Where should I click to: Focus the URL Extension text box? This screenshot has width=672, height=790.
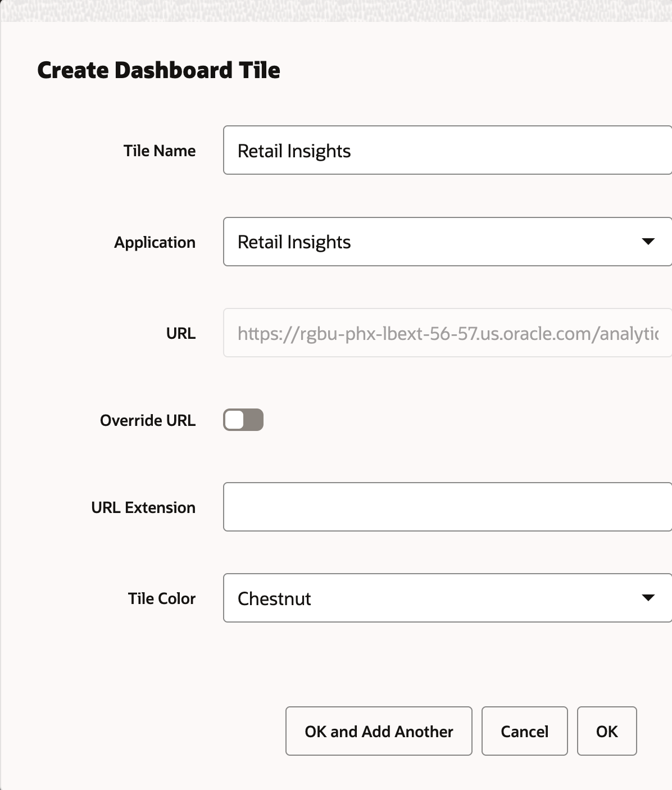pyautogui.click(x=447, y=507)
